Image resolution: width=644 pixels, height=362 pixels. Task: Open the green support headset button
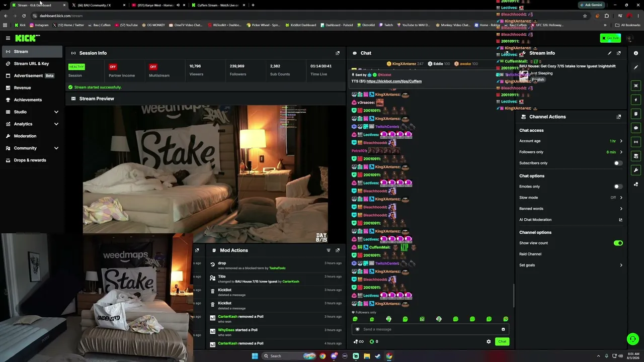(x=633, y=339)
